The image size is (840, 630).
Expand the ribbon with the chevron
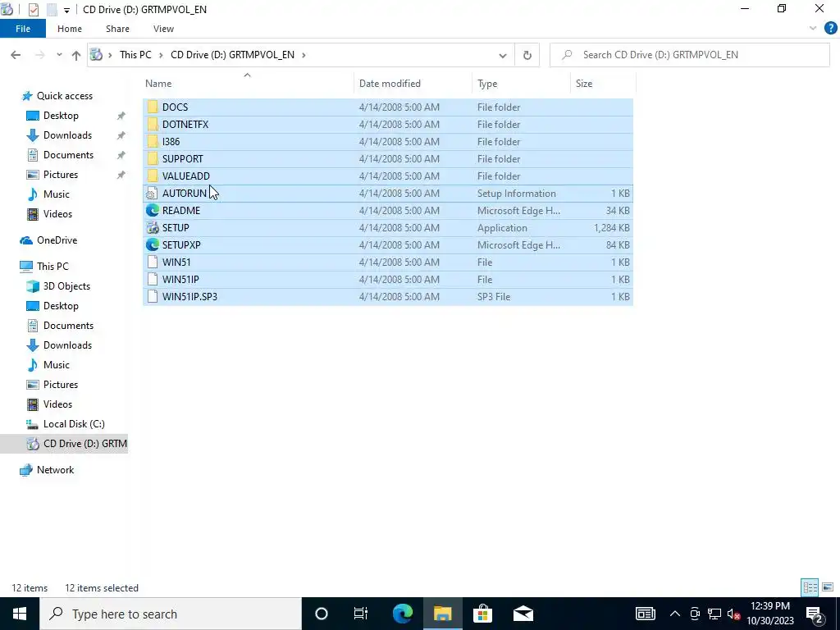813,29
